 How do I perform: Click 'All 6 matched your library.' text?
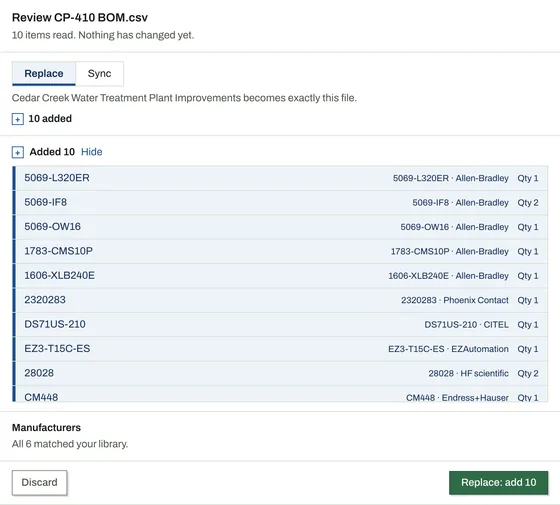coord(70,444)
